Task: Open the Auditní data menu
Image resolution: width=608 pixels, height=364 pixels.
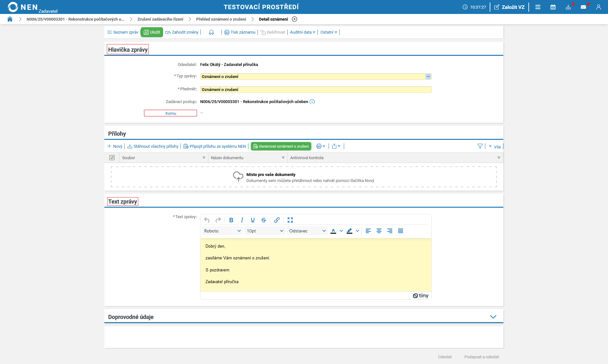Action: coord(302,32)
